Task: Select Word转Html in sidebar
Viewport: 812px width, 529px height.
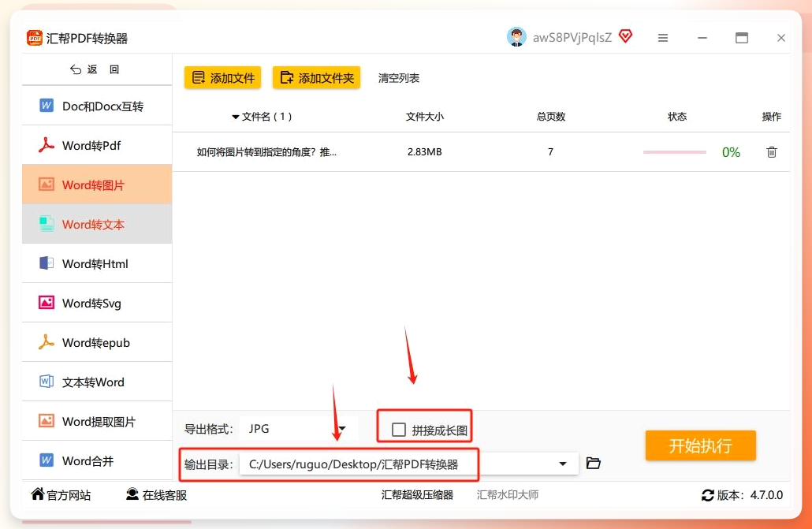Action: pyautogui.click(x=97, y=263)
